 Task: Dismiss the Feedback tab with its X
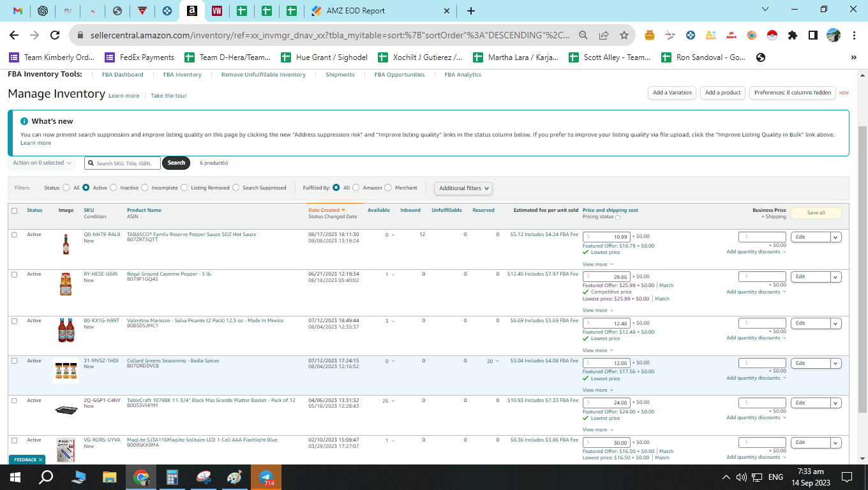coord(40,459)
